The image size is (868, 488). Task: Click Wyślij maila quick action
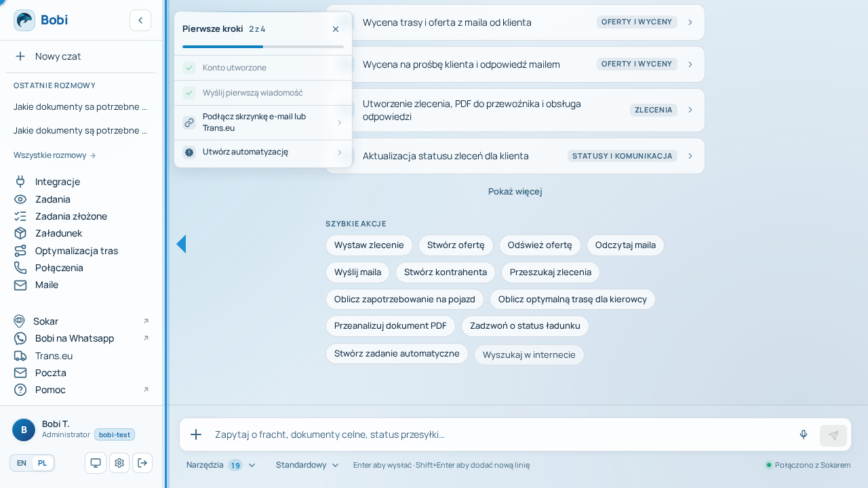point(358,272)
